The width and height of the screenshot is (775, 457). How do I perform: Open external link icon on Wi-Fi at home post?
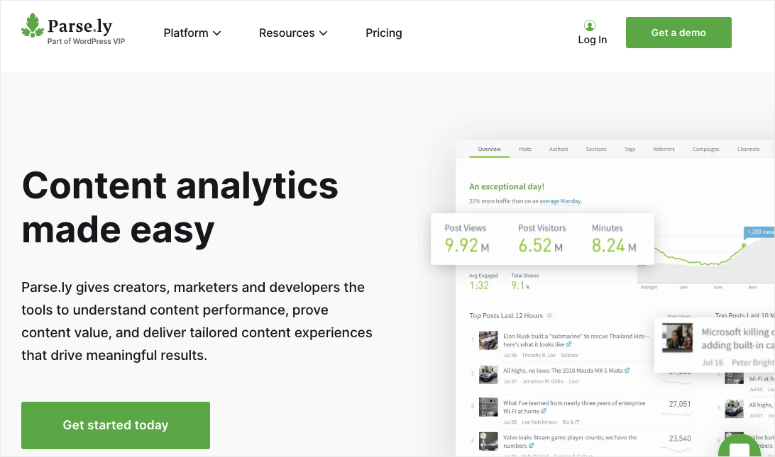544,411
